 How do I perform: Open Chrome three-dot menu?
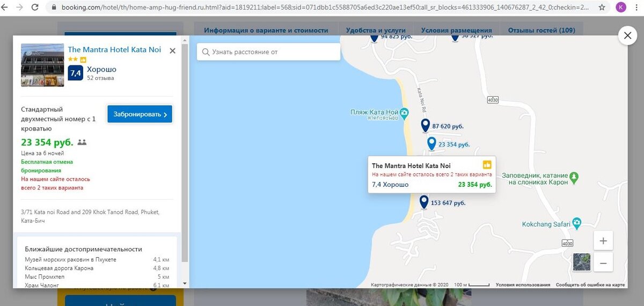coord(638,8)
